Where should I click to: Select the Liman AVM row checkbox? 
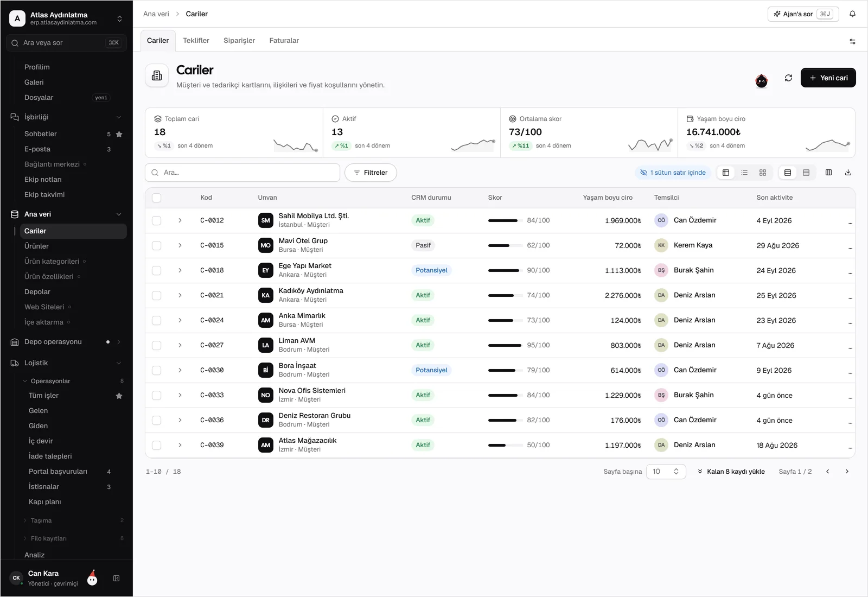click(x=157, y=346)
